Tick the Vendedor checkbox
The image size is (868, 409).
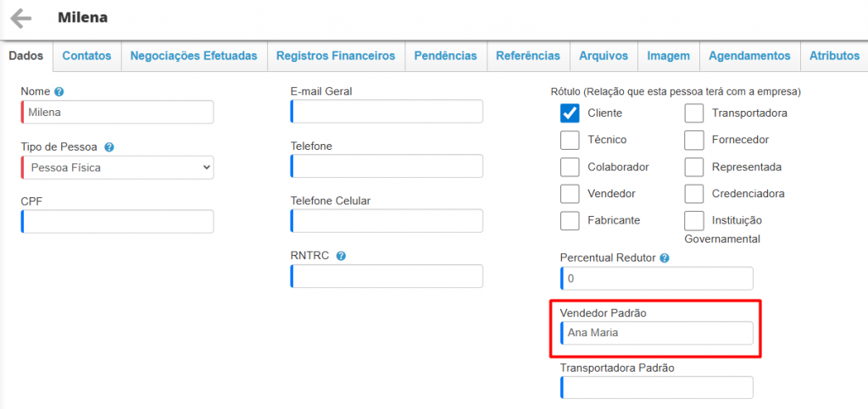point(570,193)
